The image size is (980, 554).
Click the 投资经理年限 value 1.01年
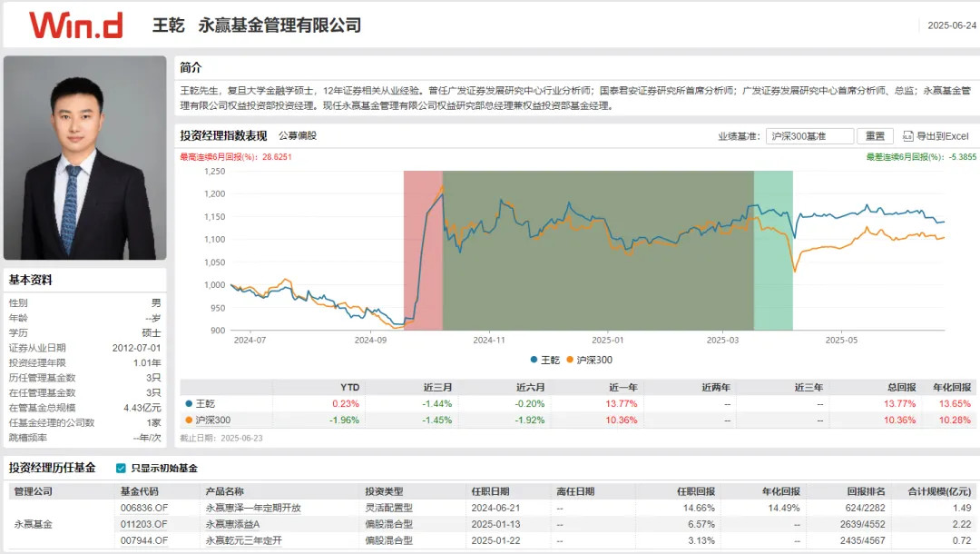(x=147, y=362)
